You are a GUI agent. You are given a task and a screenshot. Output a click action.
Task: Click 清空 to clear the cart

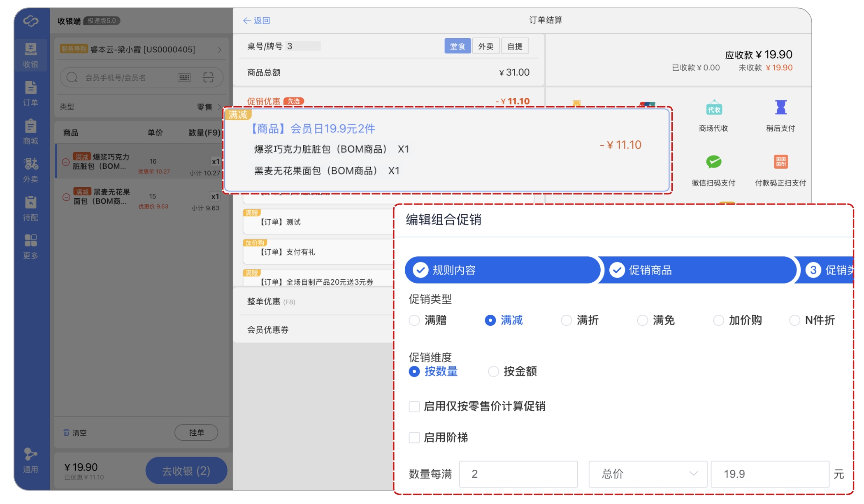[75, 433]
